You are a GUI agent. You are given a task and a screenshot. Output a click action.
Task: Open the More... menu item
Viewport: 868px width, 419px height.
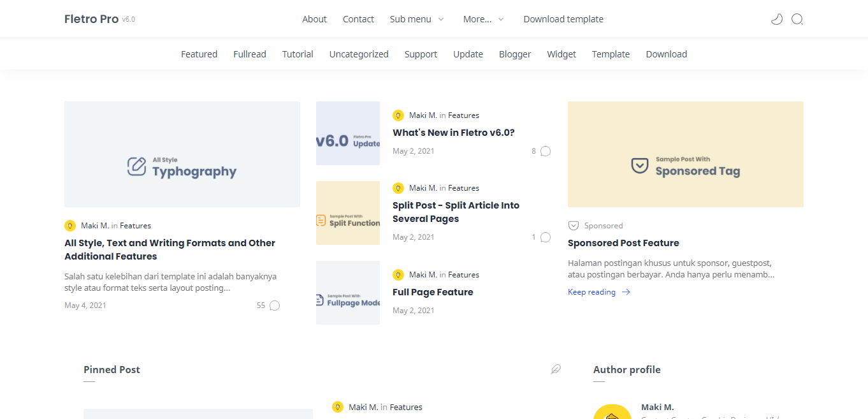click(x=477, y=19)
